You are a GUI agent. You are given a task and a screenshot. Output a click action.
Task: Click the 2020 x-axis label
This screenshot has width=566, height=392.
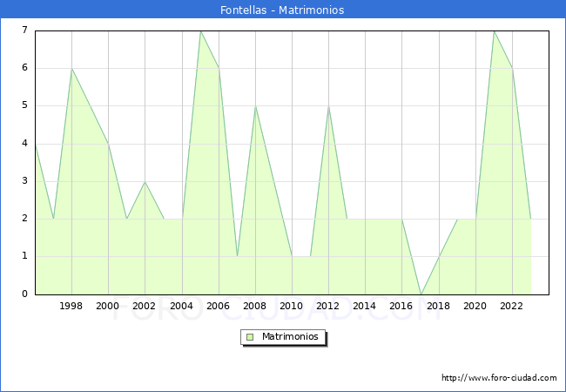click(x=475, y=306)
